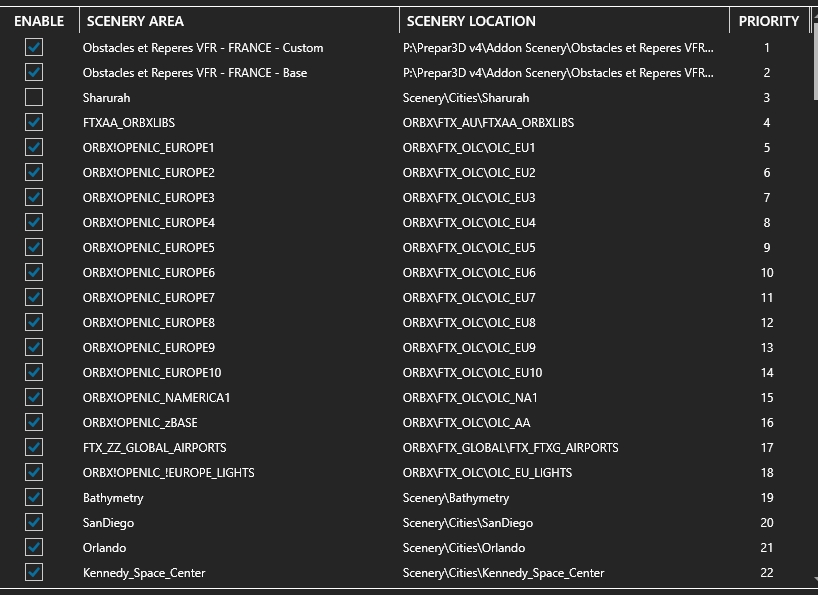Screen dimensions: 818x595
Task: Disable the SanDiego scenery checkbox
Action: pos(34,523)
